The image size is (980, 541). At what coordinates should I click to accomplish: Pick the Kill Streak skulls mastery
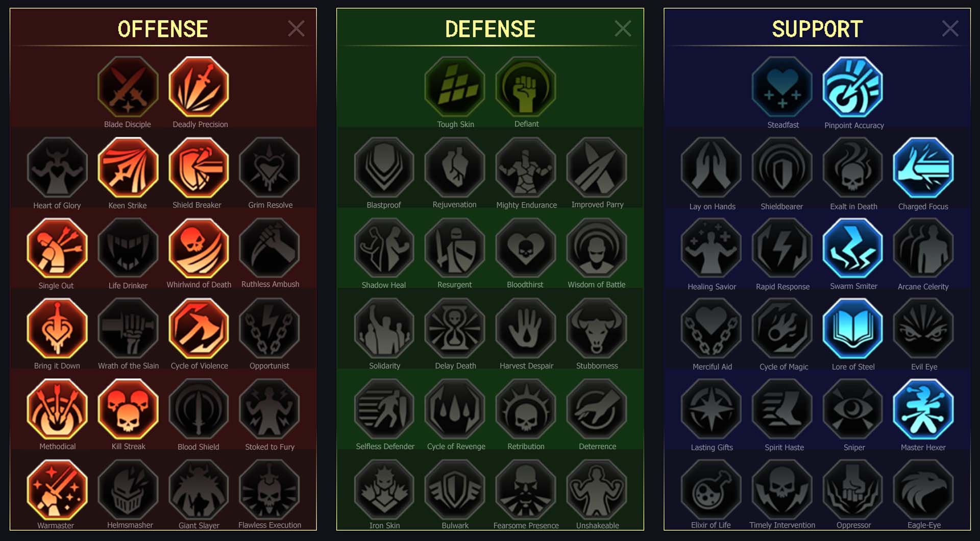point(128,409)
